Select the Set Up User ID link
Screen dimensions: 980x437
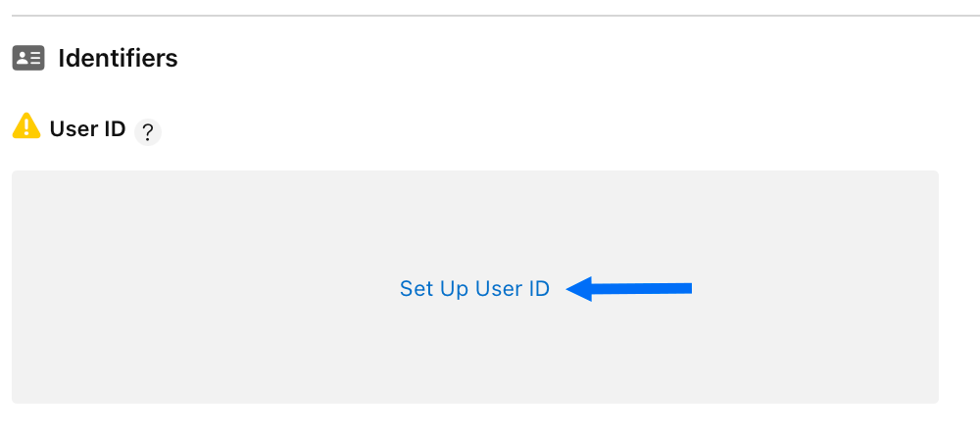click(x=474, y=288)
